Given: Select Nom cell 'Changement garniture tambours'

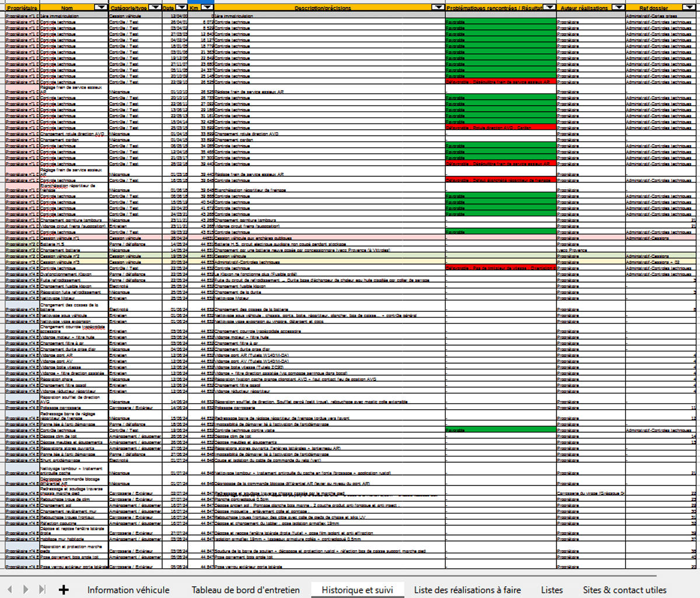Looking at the screenshot, I should (x=74, y=220).
